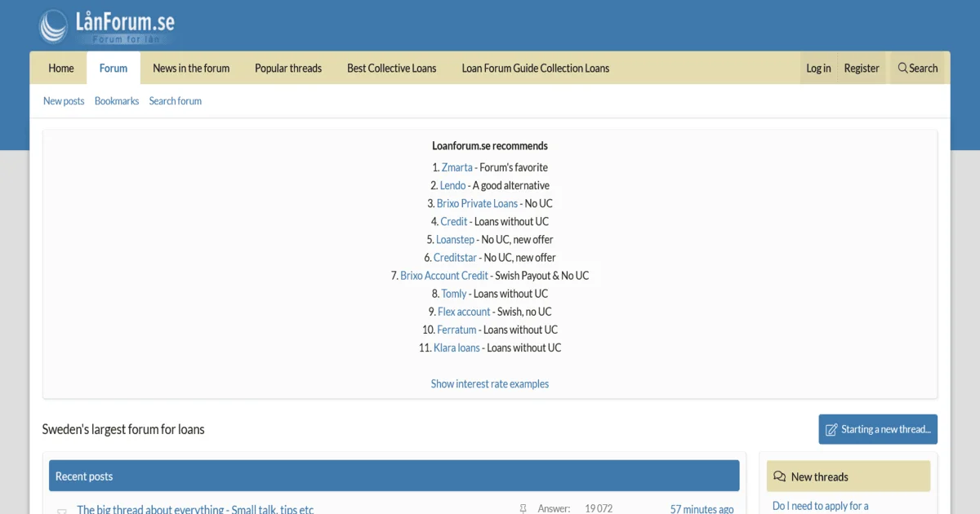
Task: Click the answer count '19 072'
Action: click(599, 509)
